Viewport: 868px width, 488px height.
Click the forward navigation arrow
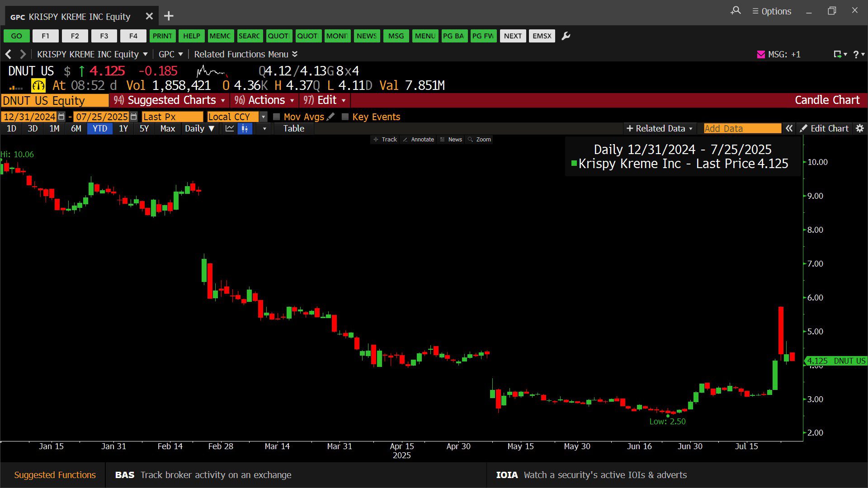(x=23, y=54)
